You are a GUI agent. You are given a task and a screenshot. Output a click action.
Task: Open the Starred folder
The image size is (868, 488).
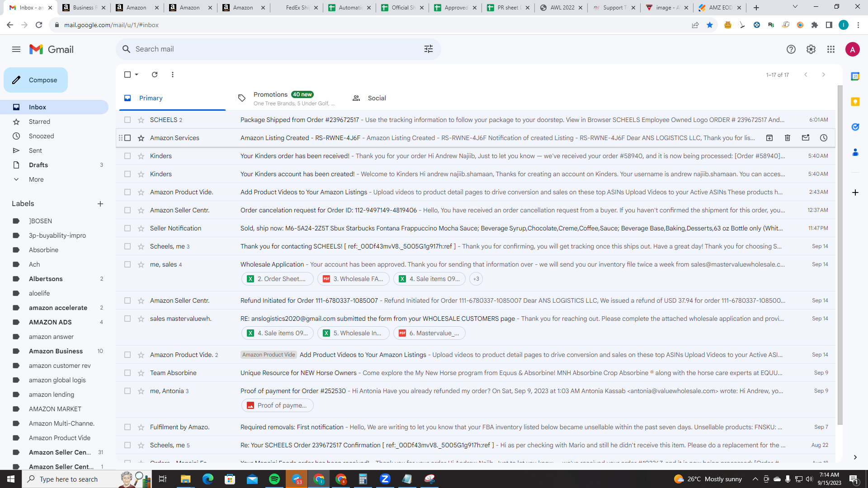point(54,122)
